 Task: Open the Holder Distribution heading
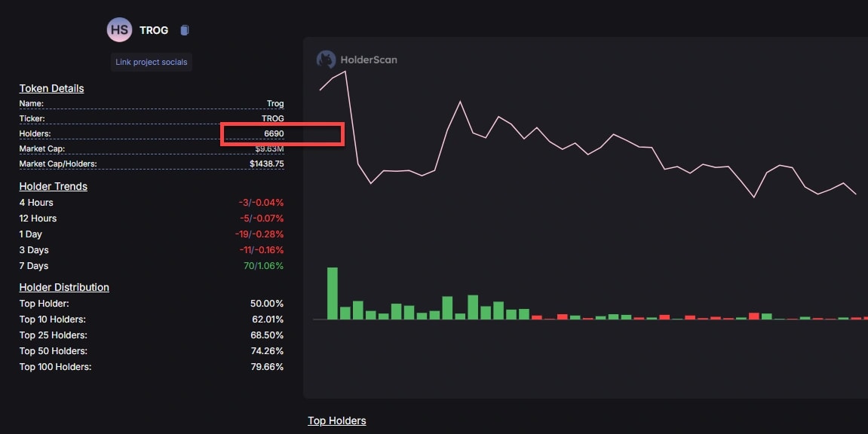point(64,287)
